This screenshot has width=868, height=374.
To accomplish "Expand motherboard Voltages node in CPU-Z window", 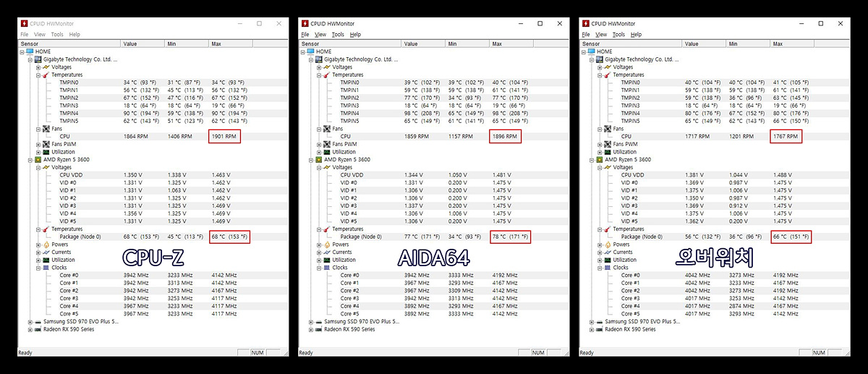I will (x=38, y=67).
